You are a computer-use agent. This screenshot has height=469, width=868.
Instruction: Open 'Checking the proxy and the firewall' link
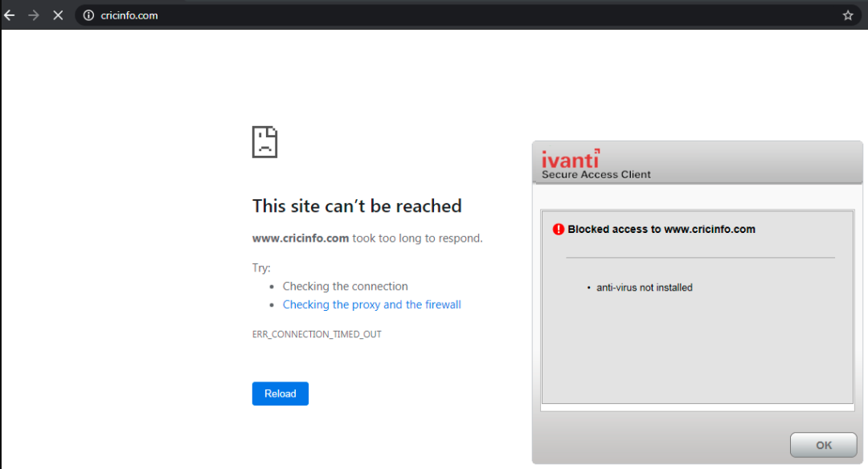click(371, 304)
